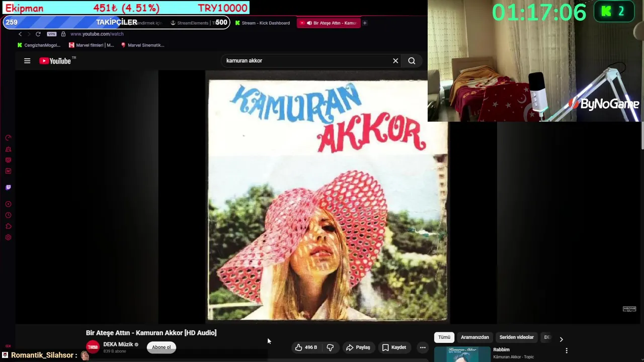
Task: Select the Tümü filter chip
Action: coord(444,337)
